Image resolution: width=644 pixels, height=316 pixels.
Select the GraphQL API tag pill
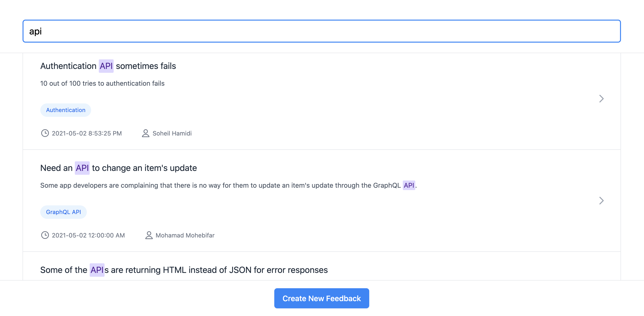pos(63,212)
